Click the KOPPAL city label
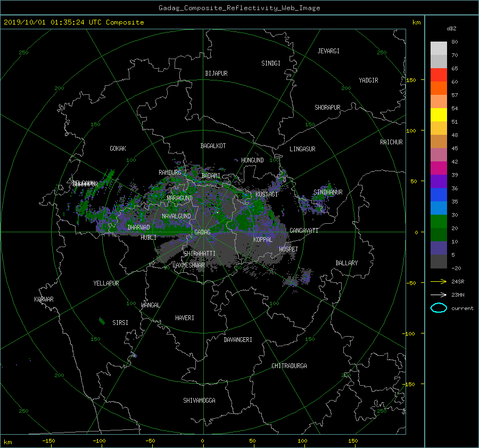This screenshot has width=479, height=448. pyautogui.click(x=263, y=239)
